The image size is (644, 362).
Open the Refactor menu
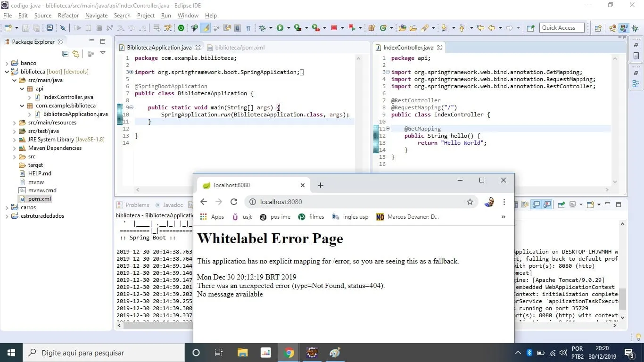click(x=68, y=16)
